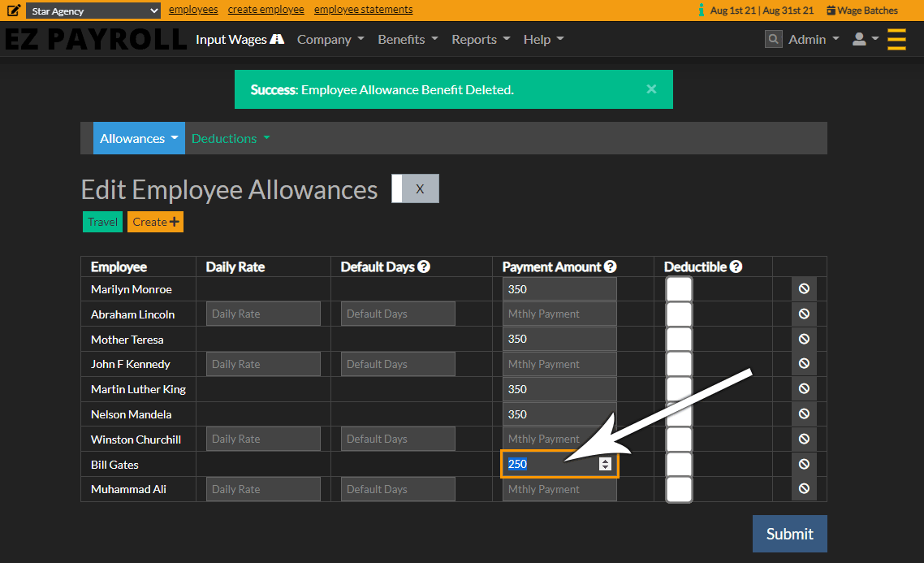This screenshot has width=924, height=563.
Task: Click the edit pencil icon top left
Action: click(13, 10)
